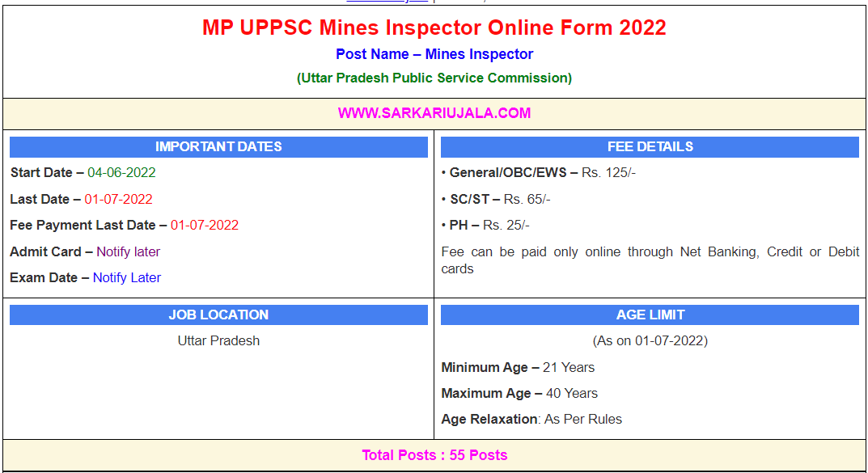This screenshot has width=868, height=473.
Task: Click the Maximum Age 40 Years line
Action: (519, 394)
